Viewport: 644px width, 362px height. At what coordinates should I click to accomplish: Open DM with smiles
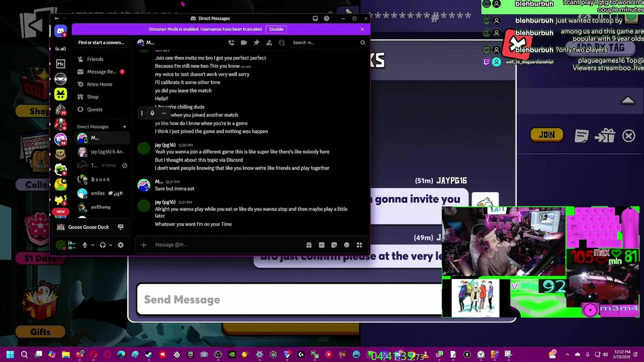pos(102,194)
